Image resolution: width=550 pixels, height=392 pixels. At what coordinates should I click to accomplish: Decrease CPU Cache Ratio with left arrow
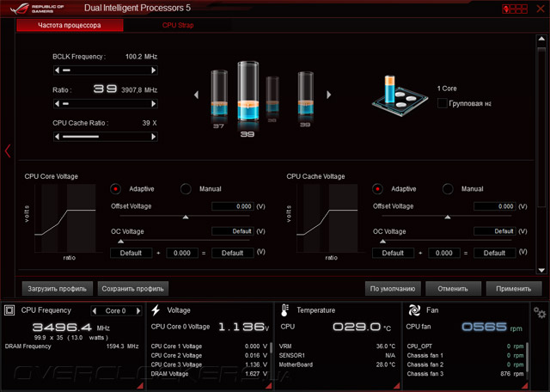(x=58, y=137)
